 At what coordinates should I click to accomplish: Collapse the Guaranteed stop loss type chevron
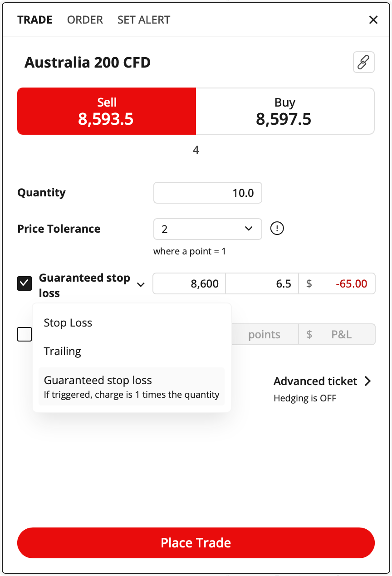point(141,285)
